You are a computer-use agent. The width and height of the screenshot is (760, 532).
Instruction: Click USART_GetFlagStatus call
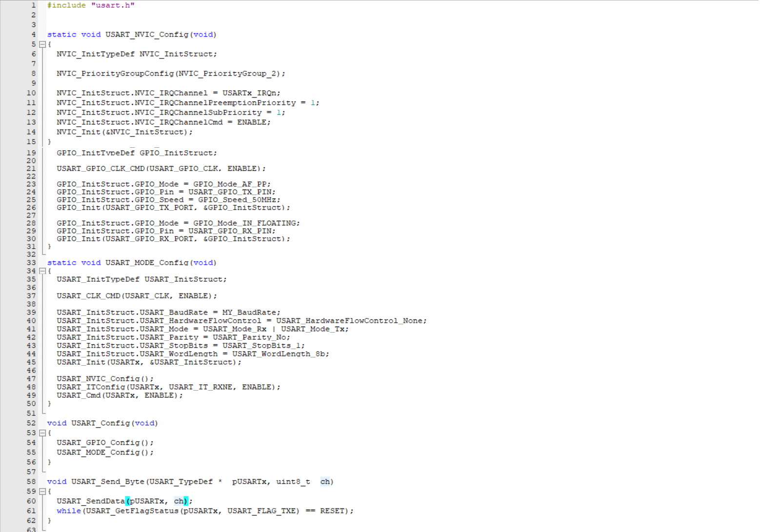click(132, 511)
